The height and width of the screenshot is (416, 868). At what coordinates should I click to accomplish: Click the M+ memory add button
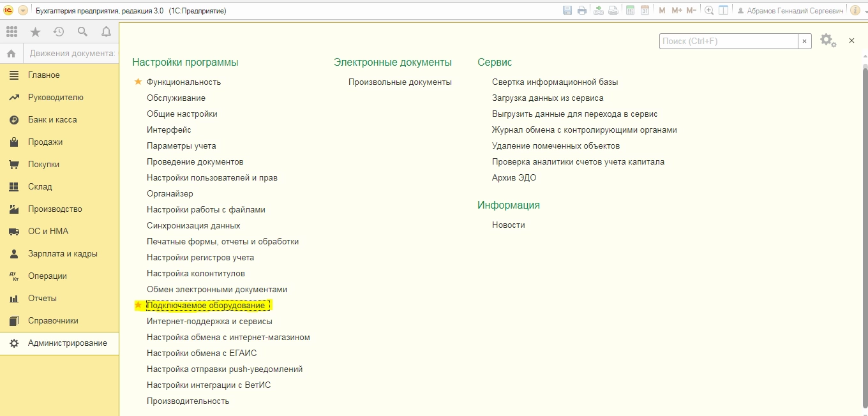click(677, 10)
